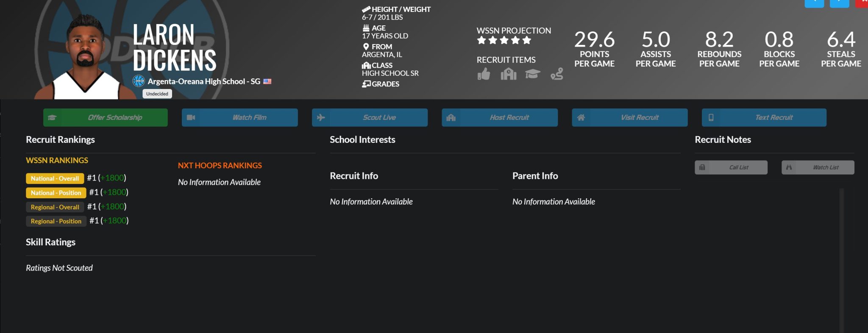Choose Host Recruit action
Image resolution: width=868 pixels, height=333 pixels.
click(x=500, y=117)
